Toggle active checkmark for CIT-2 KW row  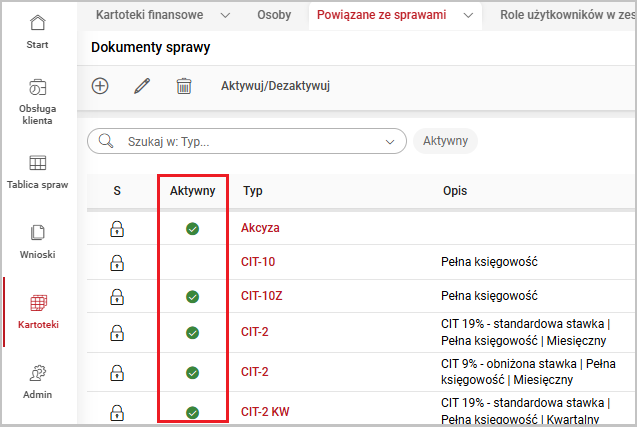[192, 411]
